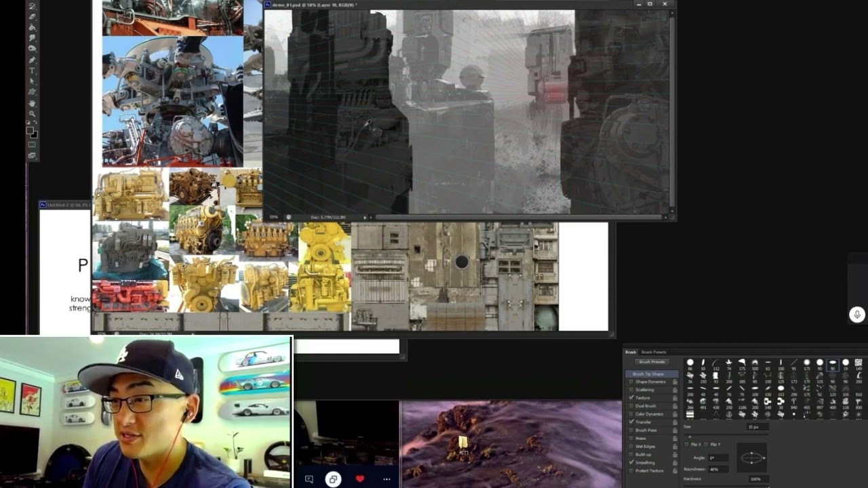The height and width of the screenshot is (488, 868).
Task: Click the three-dots more options icon
Action: [387, 479]
